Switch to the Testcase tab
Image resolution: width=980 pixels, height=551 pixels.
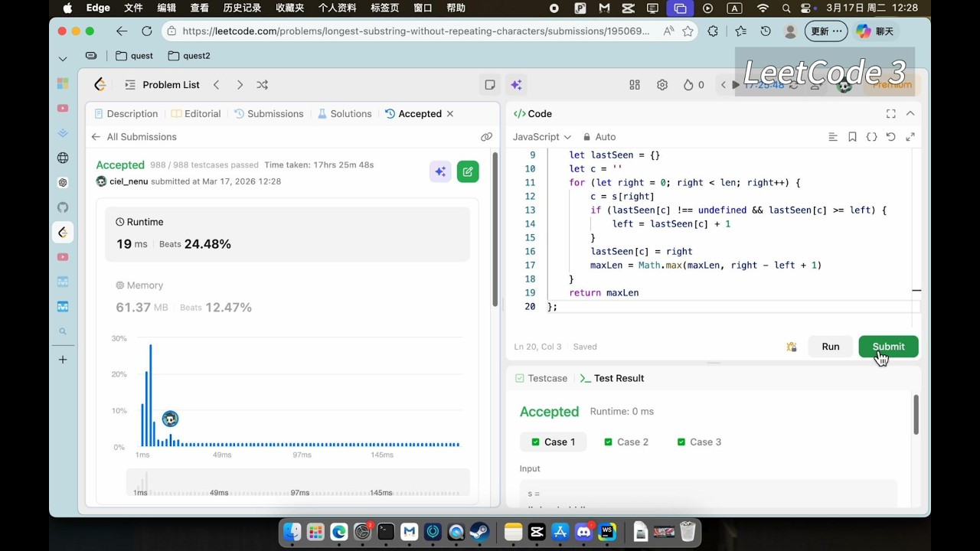click(541, 378)
